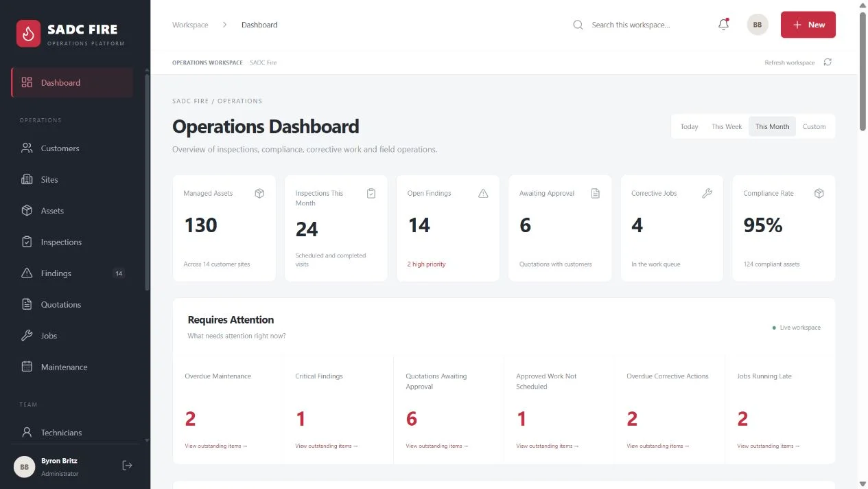Click the clipboard icon on Inspections This Month card
Screen dimensions: 868x489
(371, 194)
